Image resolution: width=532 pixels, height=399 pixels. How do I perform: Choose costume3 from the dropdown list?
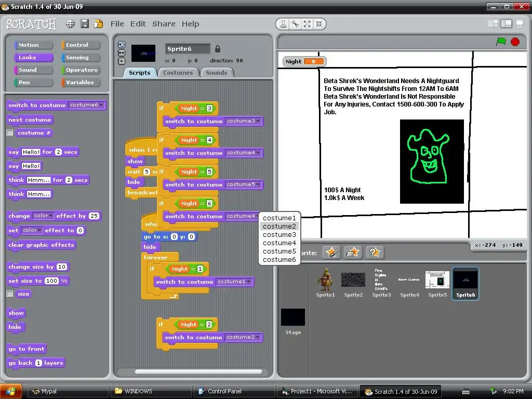tap(279, 234)
